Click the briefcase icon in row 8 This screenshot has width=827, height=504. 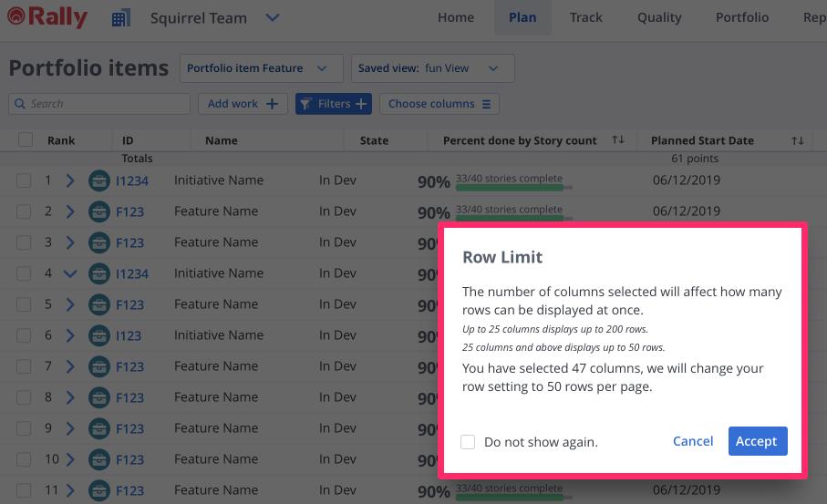(x=99, y=398)
